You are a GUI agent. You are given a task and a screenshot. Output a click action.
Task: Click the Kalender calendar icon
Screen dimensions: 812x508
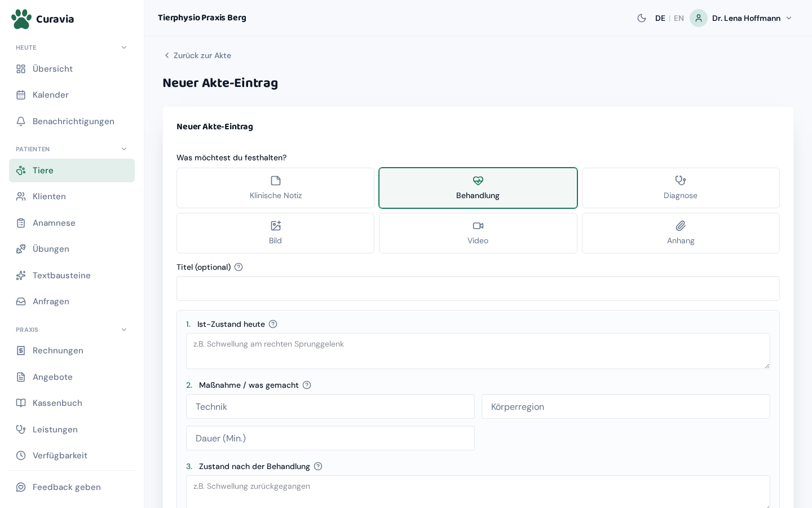click(x=21, y=95)
